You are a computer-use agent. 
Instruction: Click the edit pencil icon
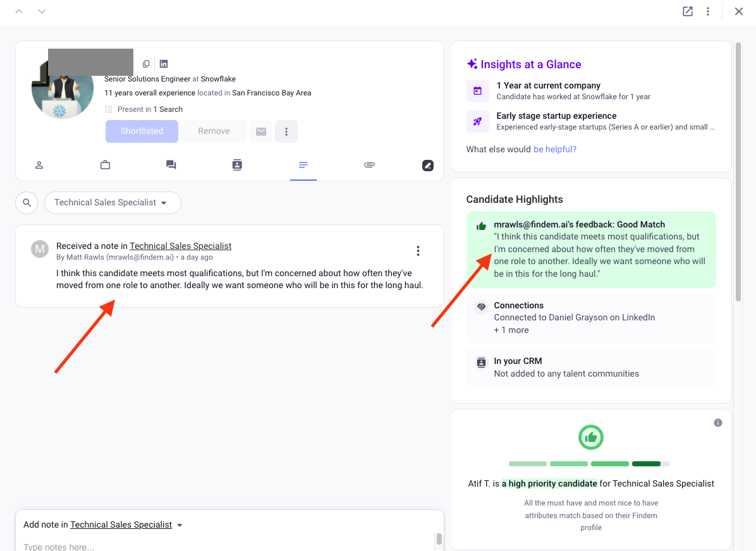pyautogui.click(x=428, y=166)
